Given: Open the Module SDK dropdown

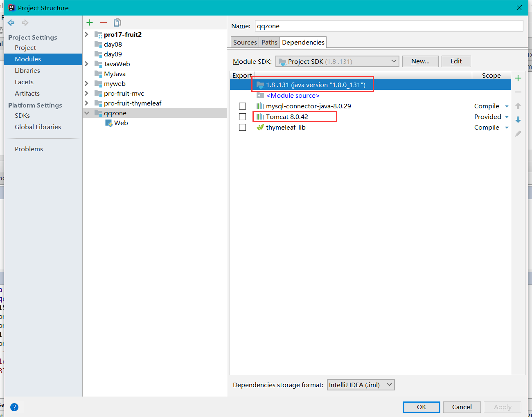Looking at the screenshot, I should [x=338, y=61].
